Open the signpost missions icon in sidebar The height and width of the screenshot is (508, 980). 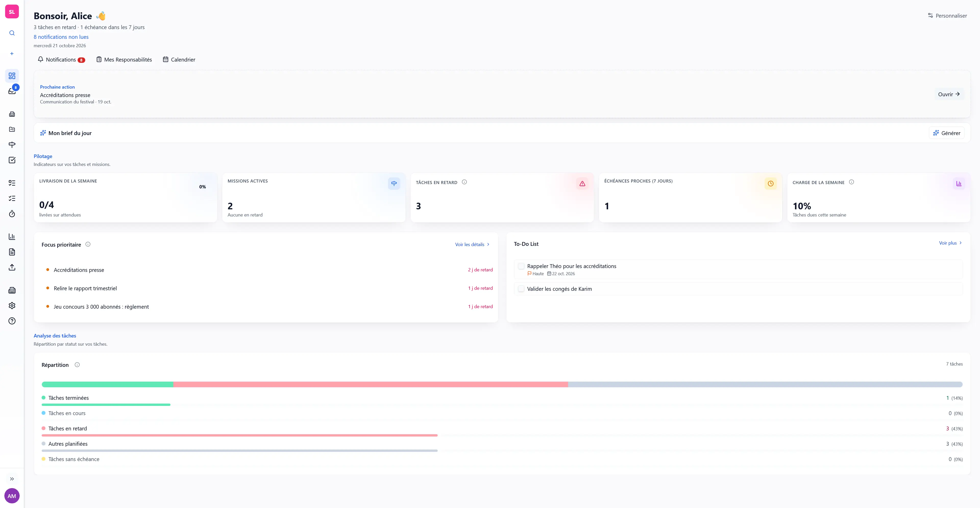[x=12, y=144]
